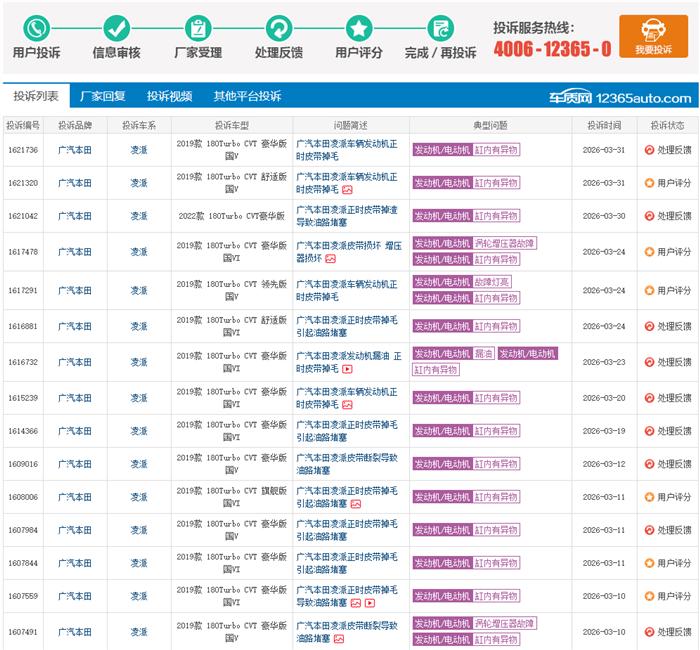The image size is (700, 650).
Task: Open 广汽本田 brand link for complaint 1621736
Action: point(75,149)
